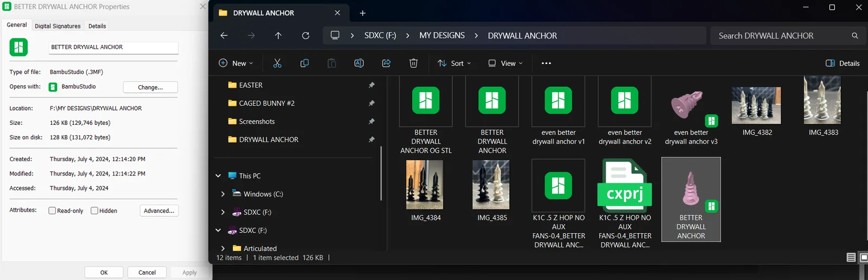This screenshot has width=868, height=280.
Task: Select K1C .5 Z HOP BambuStudio file
Action: 559,203
